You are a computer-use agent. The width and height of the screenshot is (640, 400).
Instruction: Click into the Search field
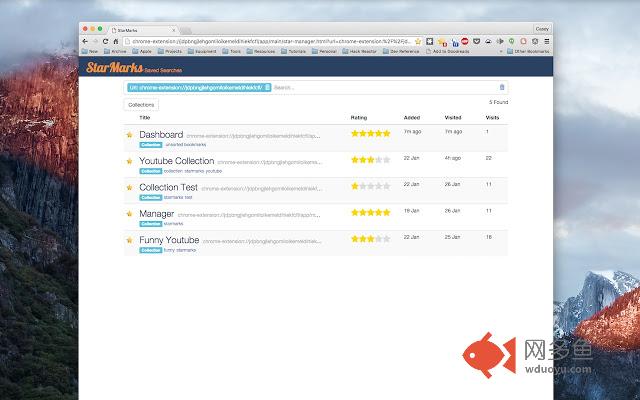click(x=384, y=87)
